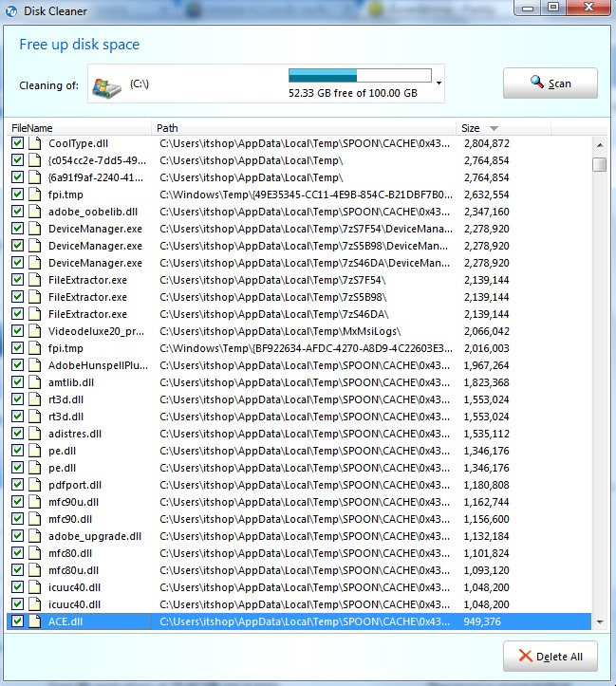Image resolution: width=616 pixels, height=686 pixels.
Task: Select the mfc80u.dll file name
Action: pyautogui.click(x=73, y=570)
